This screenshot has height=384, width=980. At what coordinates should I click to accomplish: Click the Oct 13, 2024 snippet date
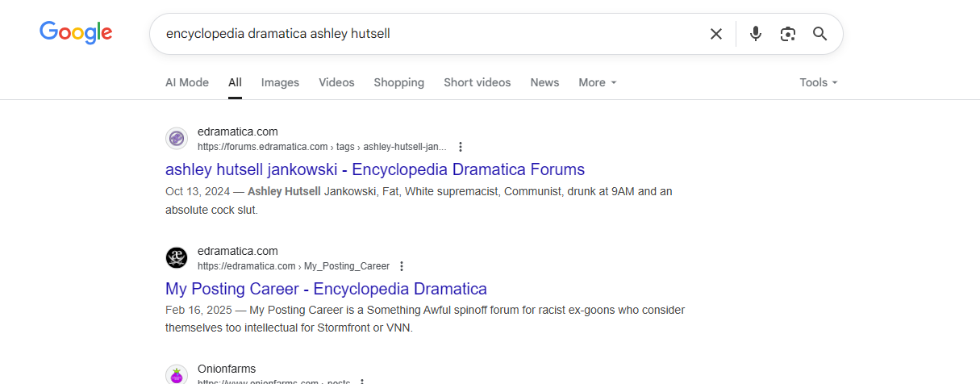(x=198, y=191)
